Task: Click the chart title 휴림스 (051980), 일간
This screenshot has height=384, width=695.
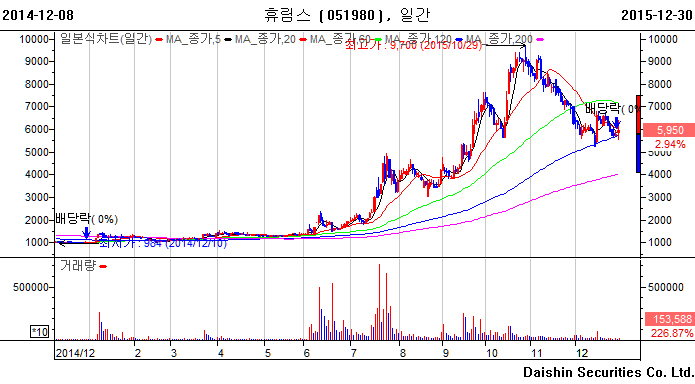Action: point(347,15)
